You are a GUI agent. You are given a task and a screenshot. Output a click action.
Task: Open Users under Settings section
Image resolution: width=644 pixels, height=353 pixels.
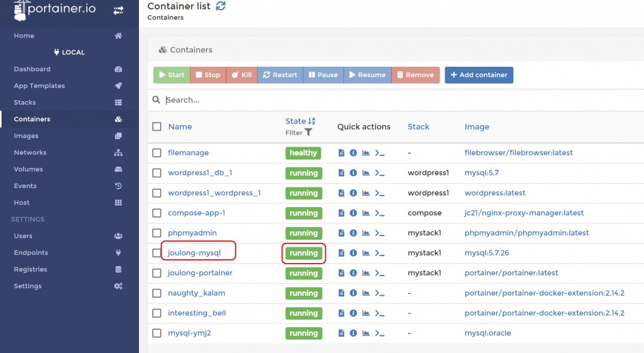click(68, 236)
